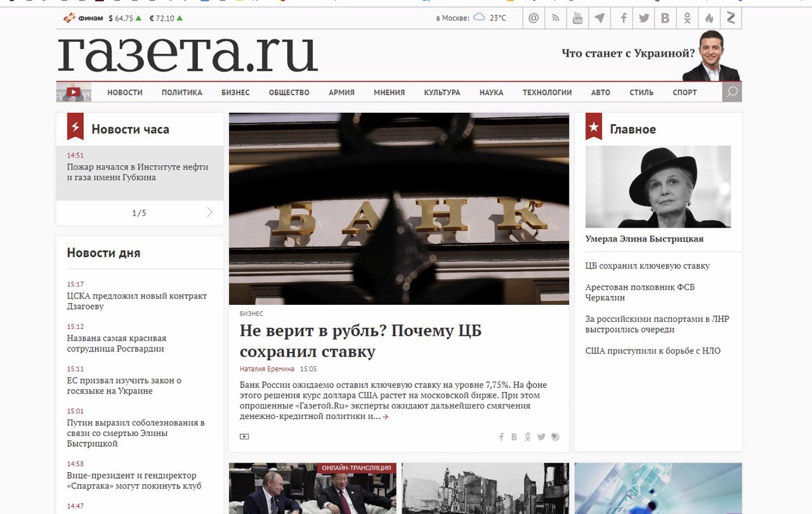Click the email (@) icon in header
Screen dimensions: 812x514
point(534,18)
